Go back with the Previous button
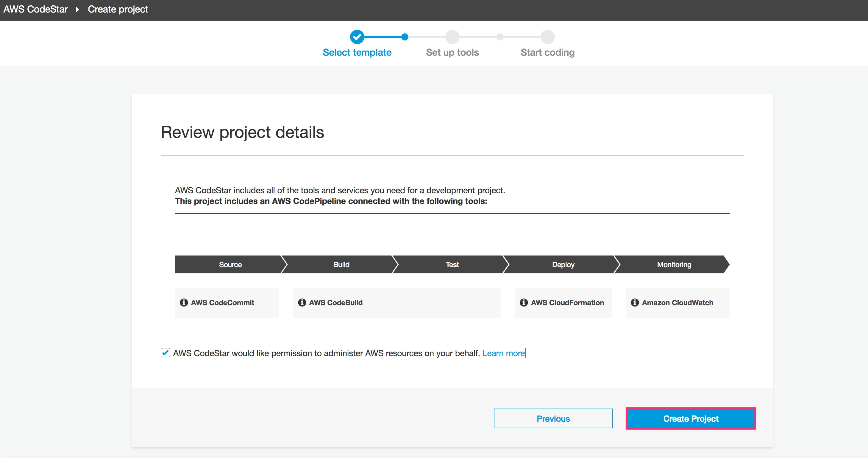This screenshot has width=868, height=458. (x=553, y=418)
